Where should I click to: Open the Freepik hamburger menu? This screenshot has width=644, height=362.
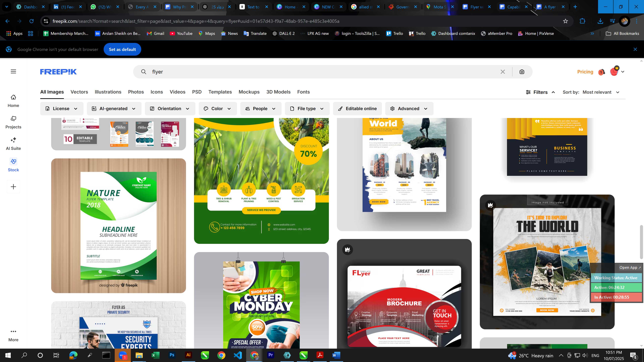click(x=13, y=72)
